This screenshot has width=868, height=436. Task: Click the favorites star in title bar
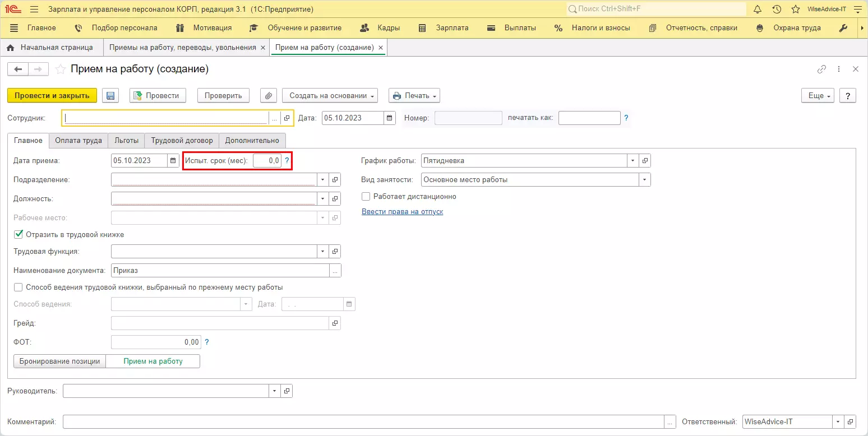point(795,10)
